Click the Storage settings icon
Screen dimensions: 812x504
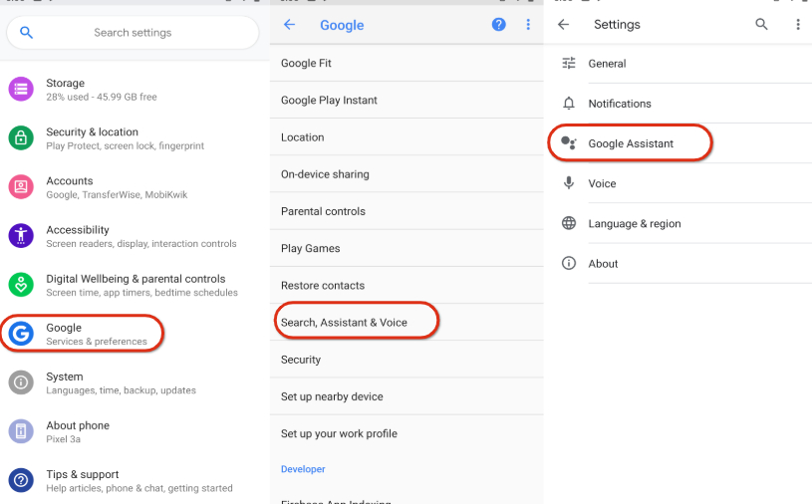tap(21, 90)
